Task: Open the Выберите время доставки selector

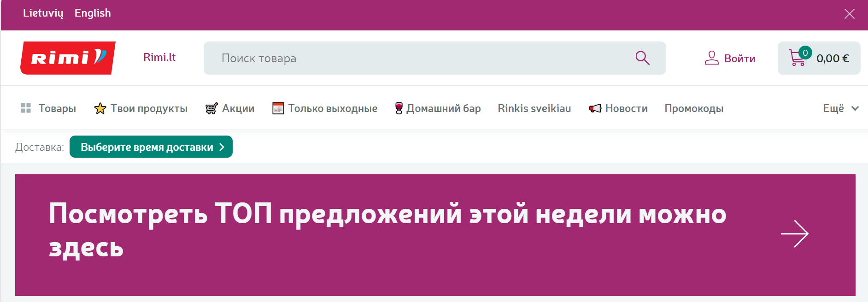Action: tap(151, 147)
